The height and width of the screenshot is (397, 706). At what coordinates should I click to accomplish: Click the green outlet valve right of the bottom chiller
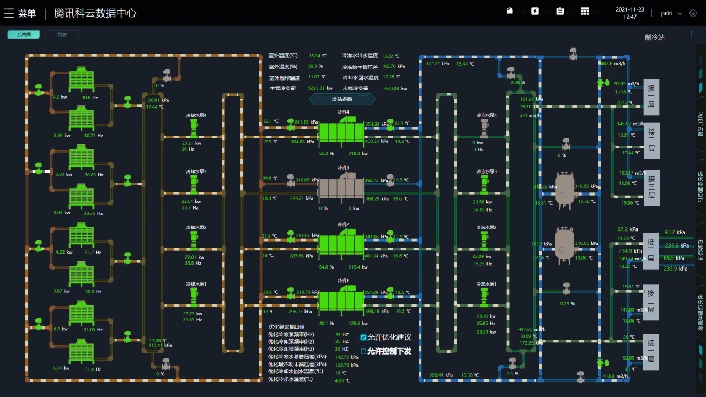[390, 293]
